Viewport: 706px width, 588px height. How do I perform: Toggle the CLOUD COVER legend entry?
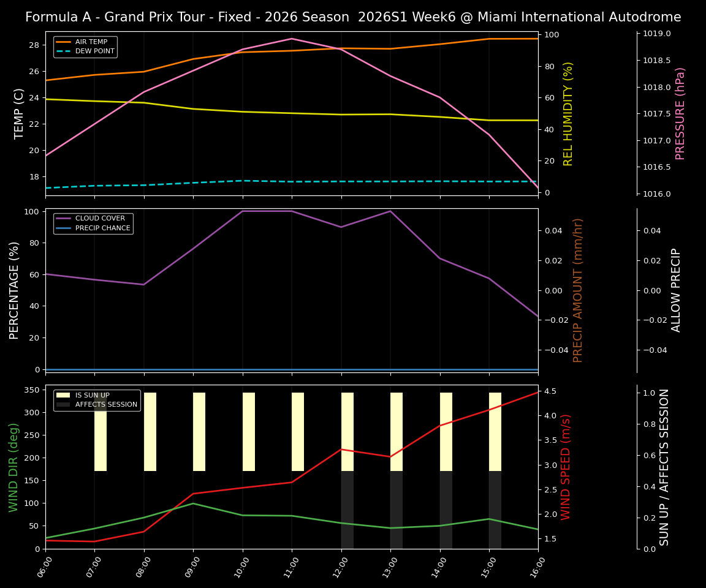pyautogui.click(x=101, y=218)
